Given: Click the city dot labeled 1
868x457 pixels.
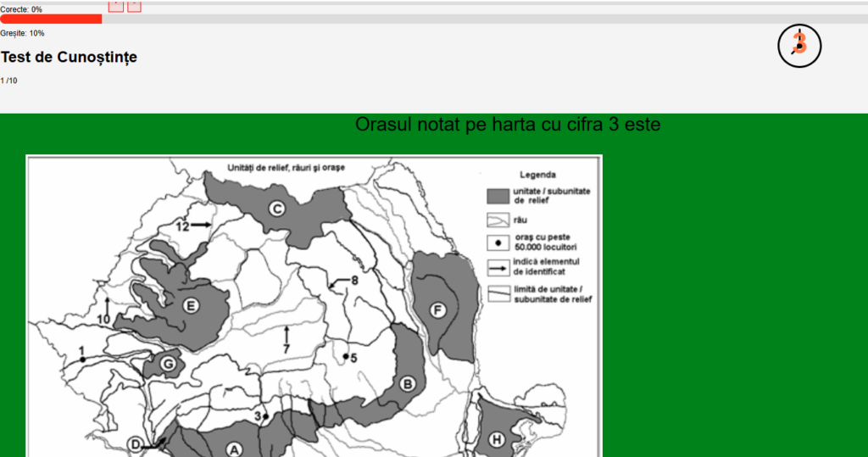Looking at the screenshot, I should tap(82, 360).
